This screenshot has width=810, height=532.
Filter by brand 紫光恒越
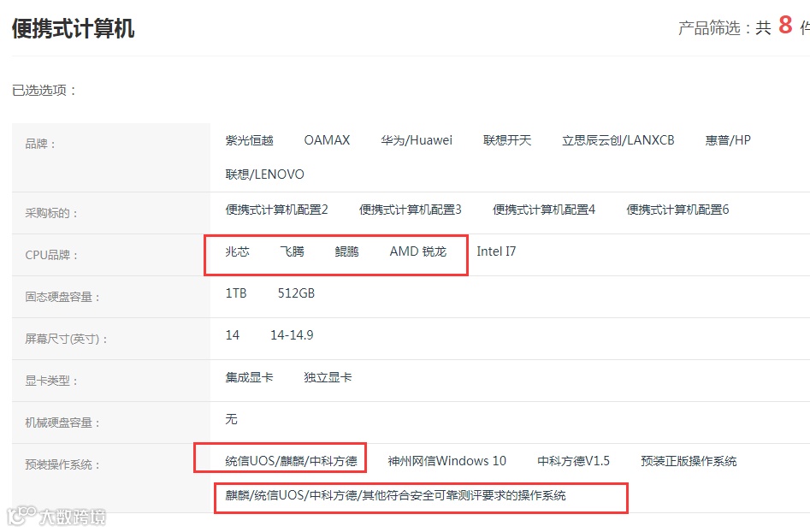(x=249, y=140)
